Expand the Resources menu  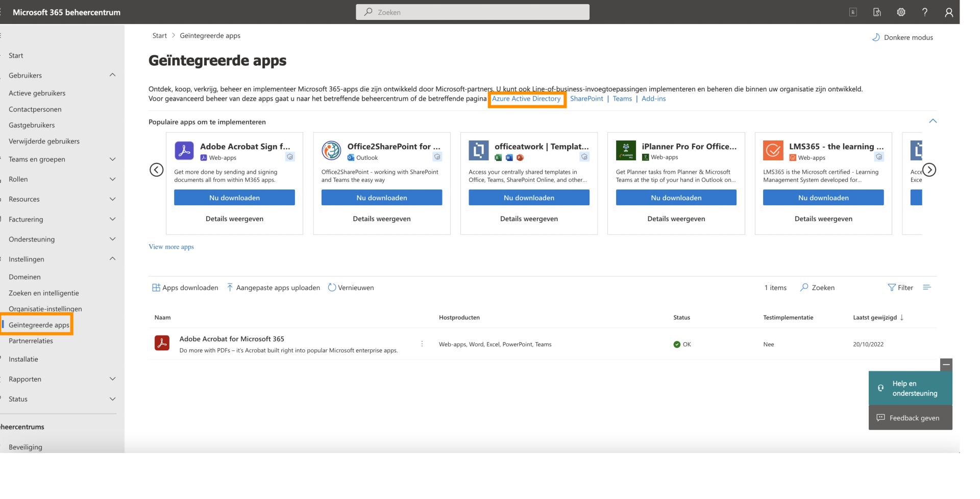point(113,199)
